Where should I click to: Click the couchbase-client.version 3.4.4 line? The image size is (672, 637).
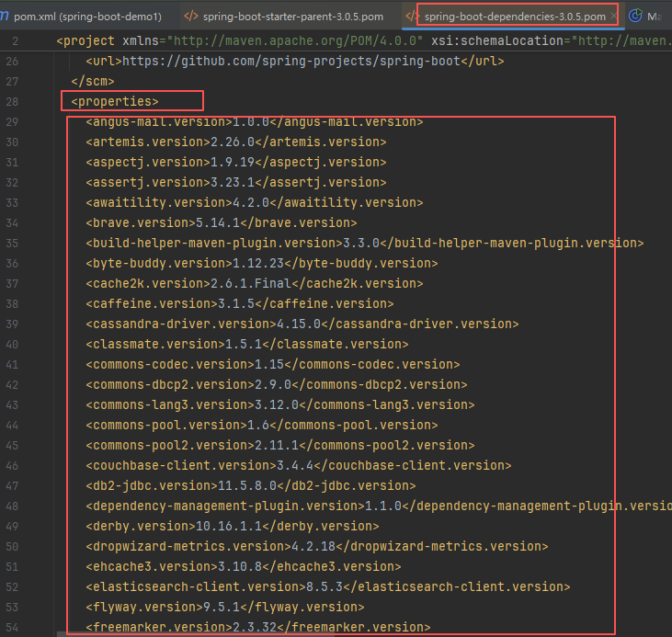tap(298, 465)
